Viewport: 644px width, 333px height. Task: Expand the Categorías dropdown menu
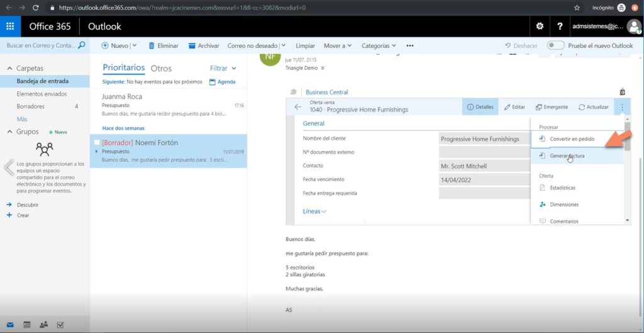tap(379, 45)
